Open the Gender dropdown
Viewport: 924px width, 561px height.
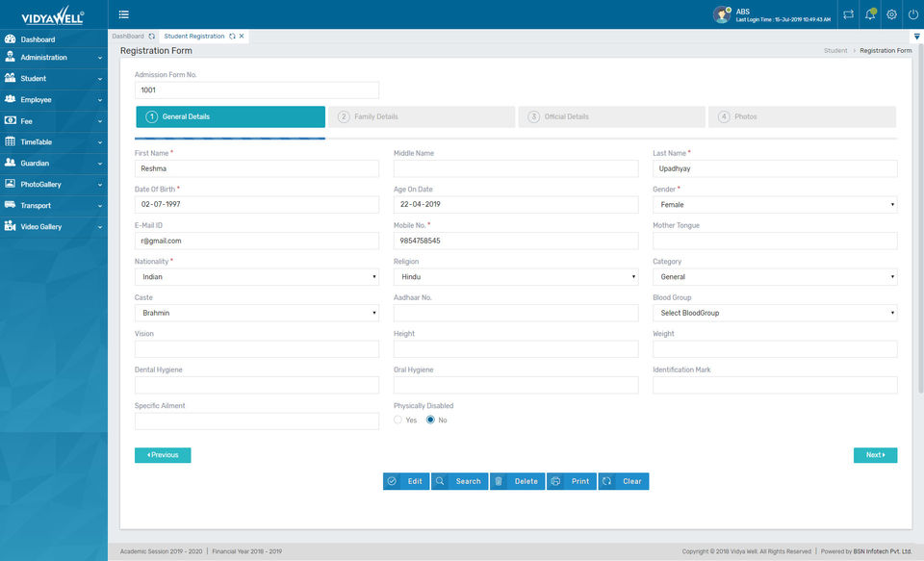coord(775,205)
